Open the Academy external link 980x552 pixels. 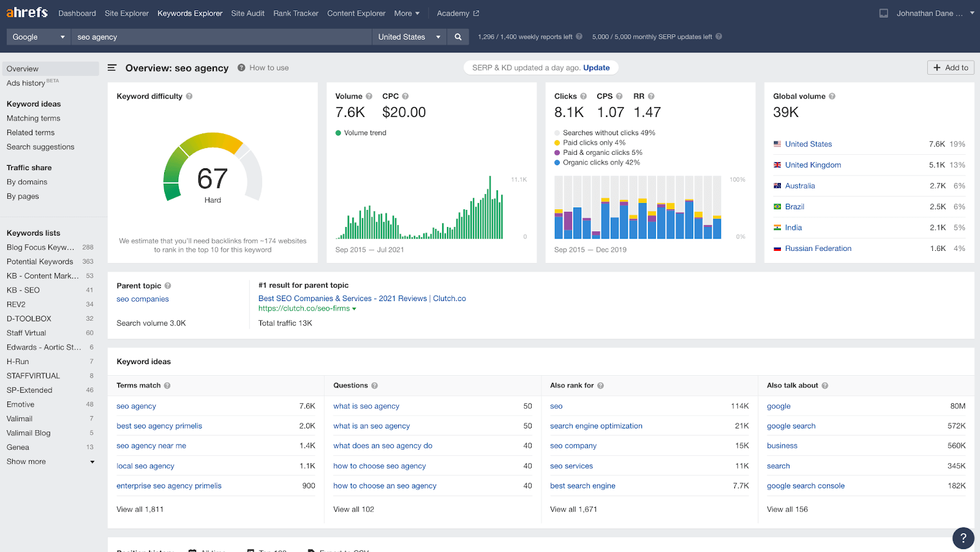pos(458,13)
